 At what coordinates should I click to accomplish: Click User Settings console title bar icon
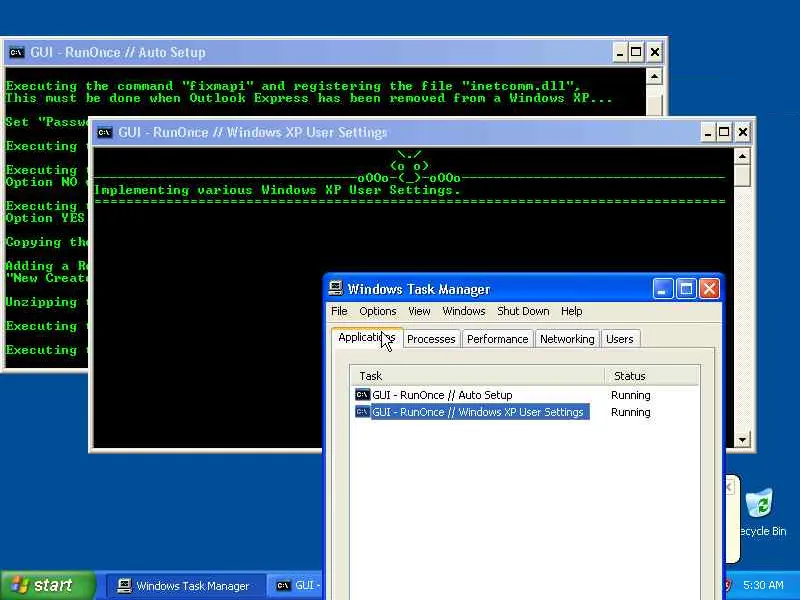click(x=104, y=133)
